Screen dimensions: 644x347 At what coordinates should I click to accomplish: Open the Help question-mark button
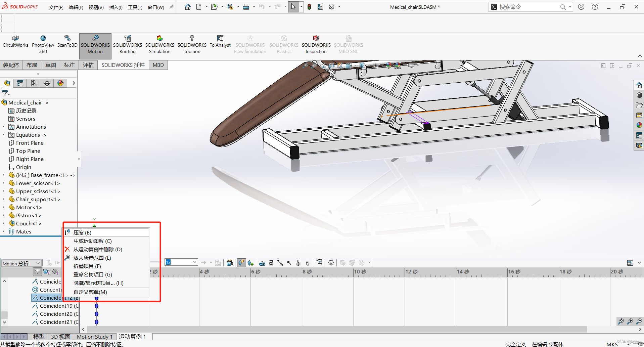click(x=595, y=7)
